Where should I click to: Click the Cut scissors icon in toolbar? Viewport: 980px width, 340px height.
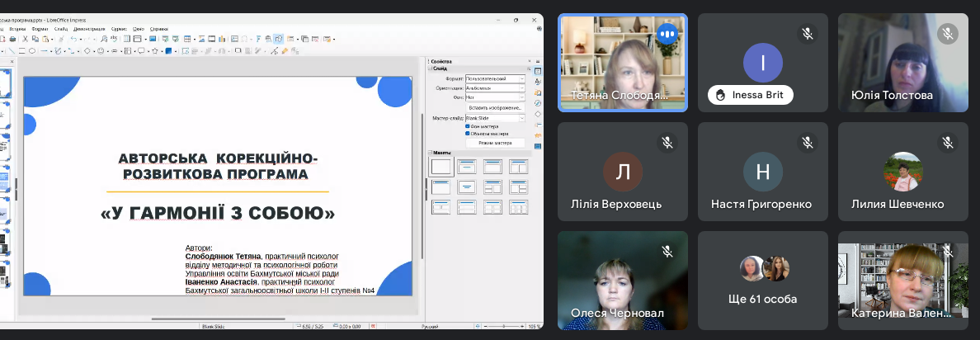pos(25,39)
